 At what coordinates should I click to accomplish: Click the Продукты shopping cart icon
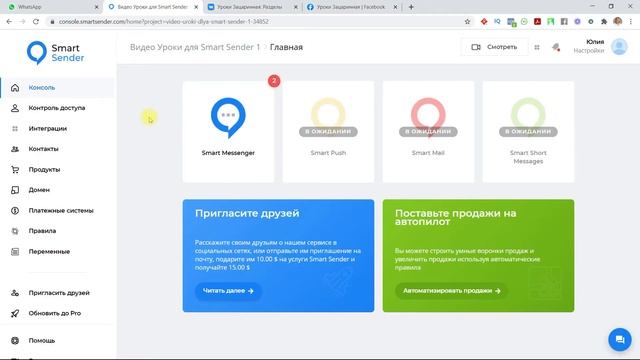click(15, 169)
